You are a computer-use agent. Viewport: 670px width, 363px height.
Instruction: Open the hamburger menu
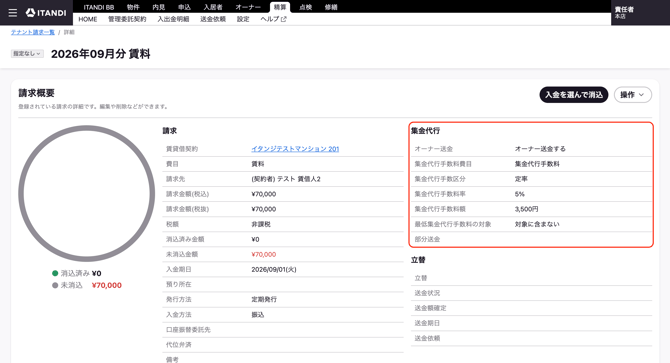[x=13, y=13]
